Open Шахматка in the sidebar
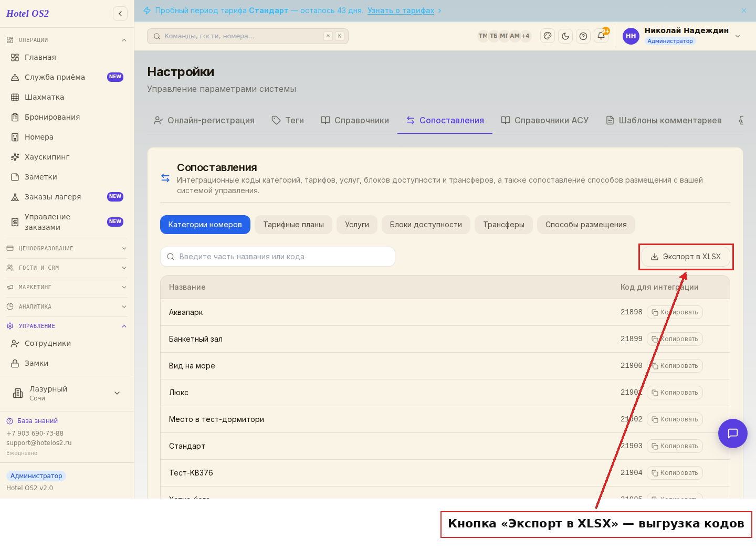Image resolution: width=756 pixels, height=550 pixels. (x=67, y=97)
